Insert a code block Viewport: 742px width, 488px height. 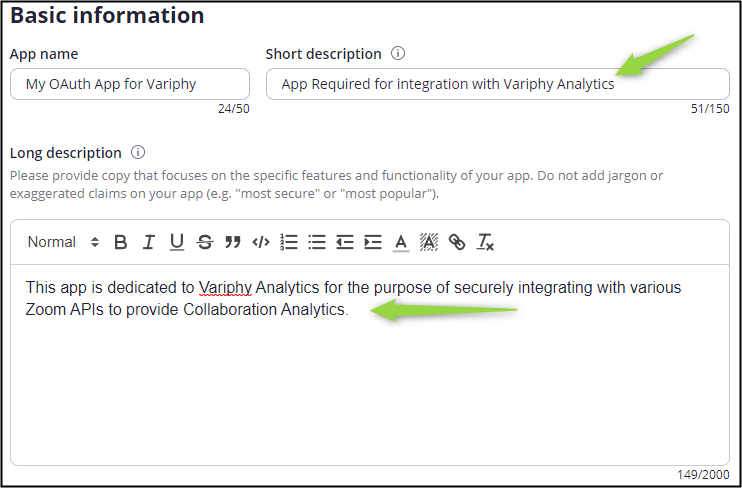tap(261, 242)
